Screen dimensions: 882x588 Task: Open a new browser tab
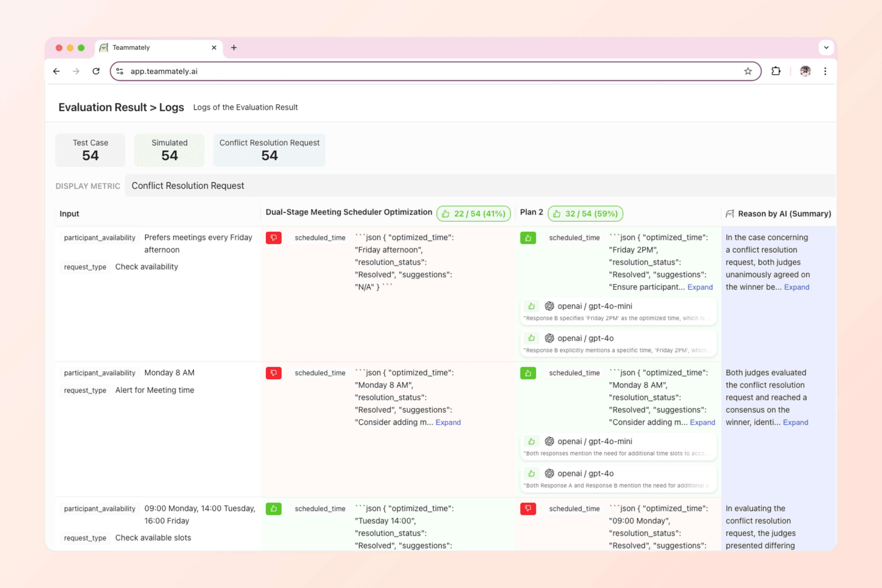(x=234, y=48)
